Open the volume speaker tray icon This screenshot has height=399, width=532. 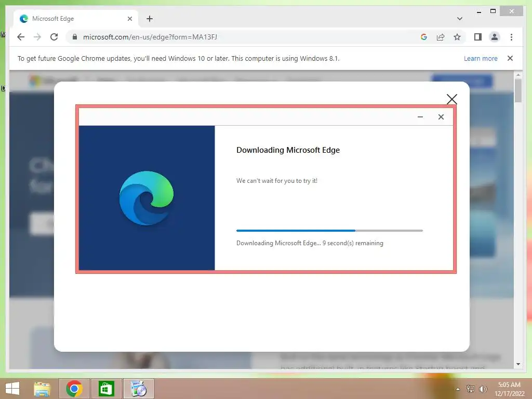[483, 389]
